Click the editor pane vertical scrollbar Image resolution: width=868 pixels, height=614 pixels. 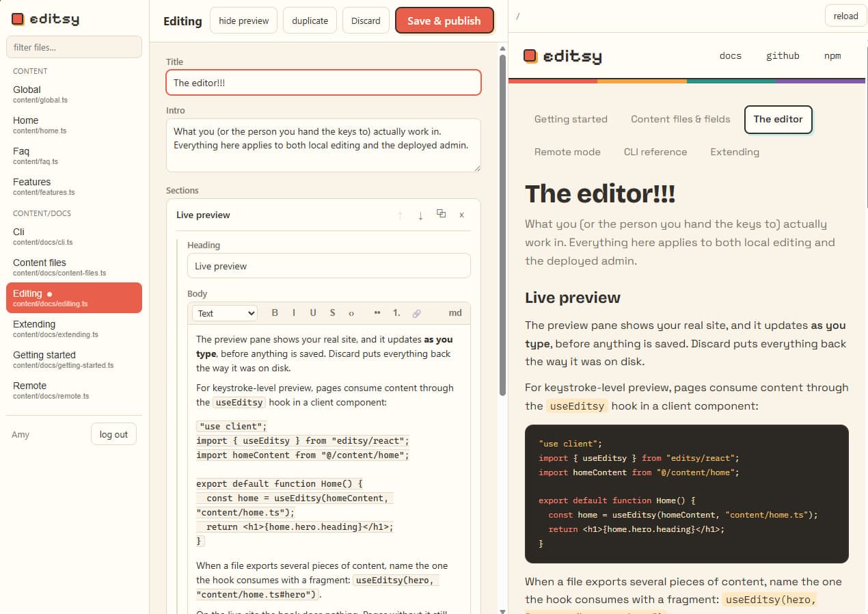tap(503, 226)
